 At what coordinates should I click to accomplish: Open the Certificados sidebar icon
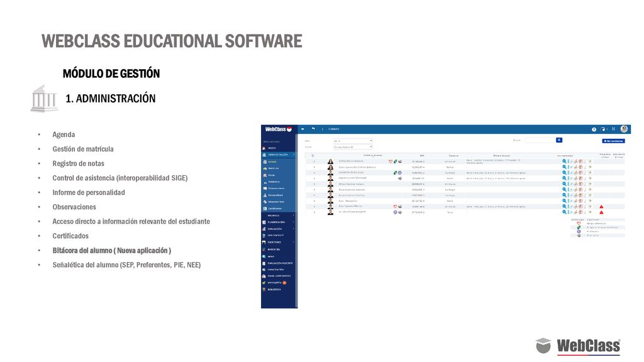(265, 209)
